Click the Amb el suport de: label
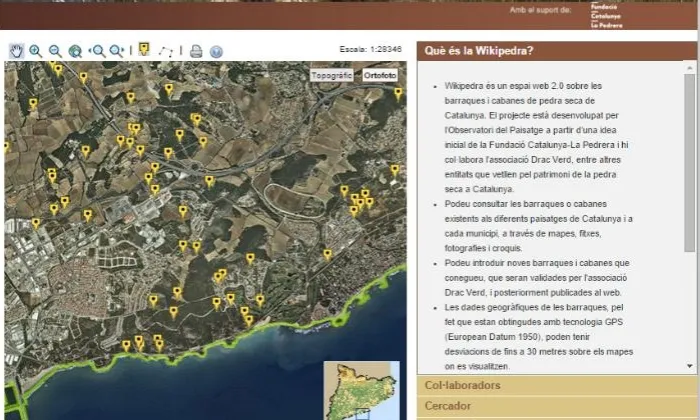The width and height of the screenshot is (700, 420). point(540,10)
